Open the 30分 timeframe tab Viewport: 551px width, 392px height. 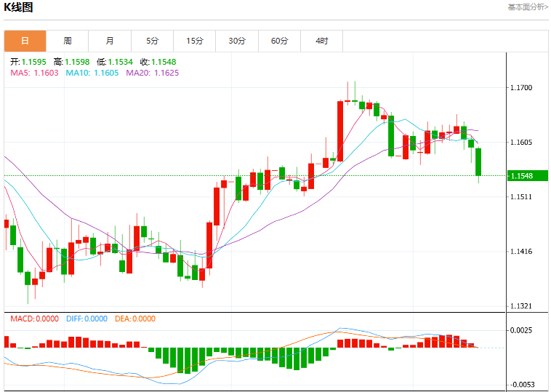pyautogui.click(x=237, y=41)
